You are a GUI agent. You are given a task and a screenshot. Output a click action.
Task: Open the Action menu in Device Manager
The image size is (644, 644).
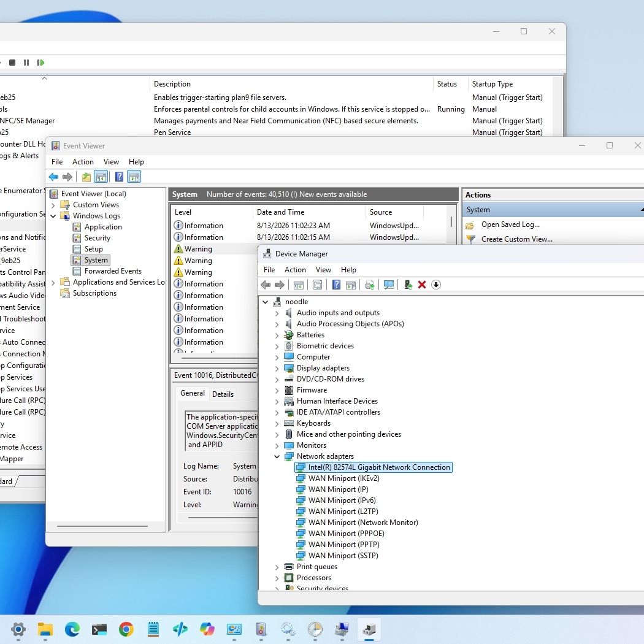coord(295,270)
